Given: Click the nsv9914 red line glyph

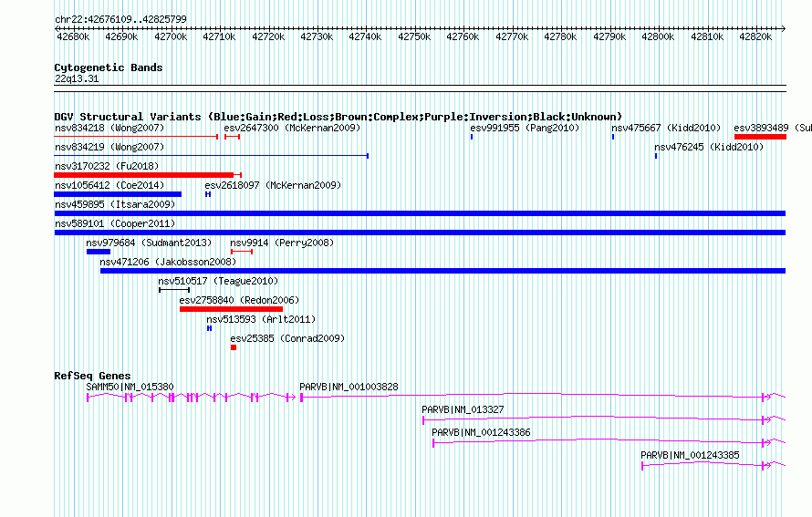Looking at the screenshot, I should (242, 252).
